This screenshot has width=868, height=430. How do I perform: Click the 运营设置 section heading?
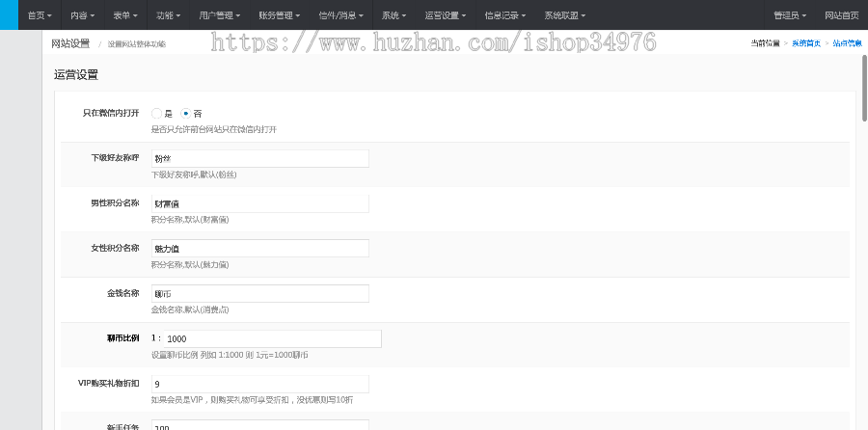point(76,74)
